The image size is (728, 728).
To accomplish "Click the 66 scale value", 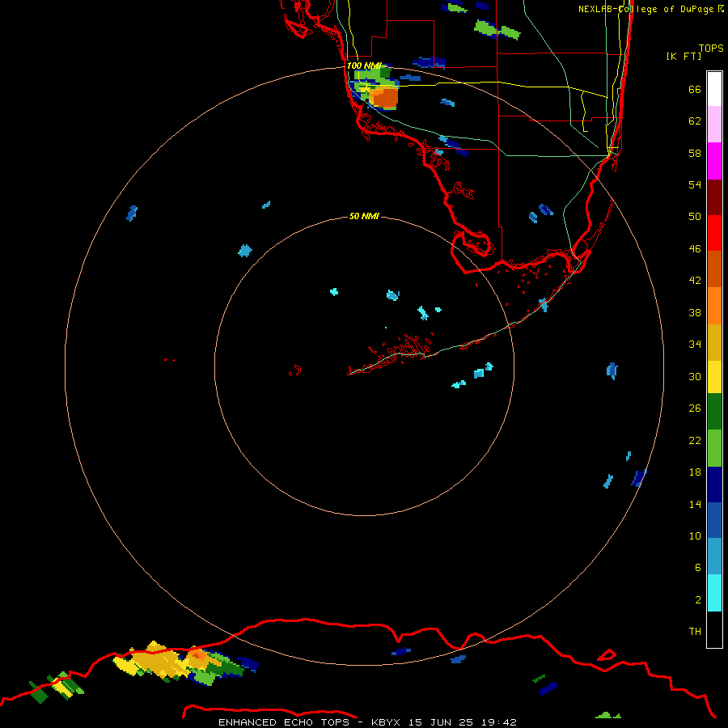I will tap(695, 89).
